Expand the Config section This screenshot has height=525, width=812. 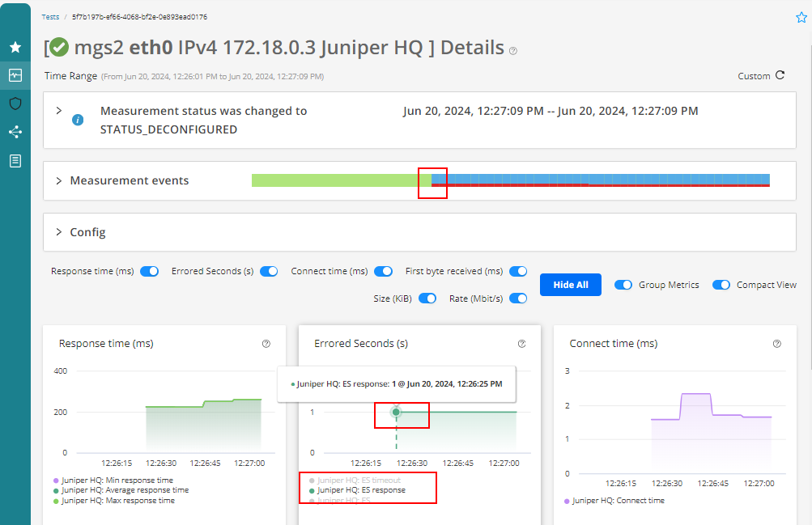tap(59, 232)
